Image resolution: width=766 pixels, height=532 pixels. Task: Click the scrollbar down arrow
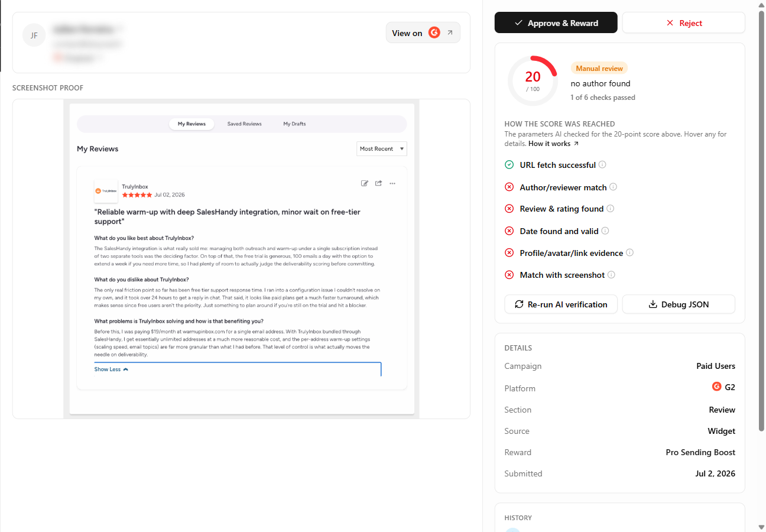(x=760, y=527)
